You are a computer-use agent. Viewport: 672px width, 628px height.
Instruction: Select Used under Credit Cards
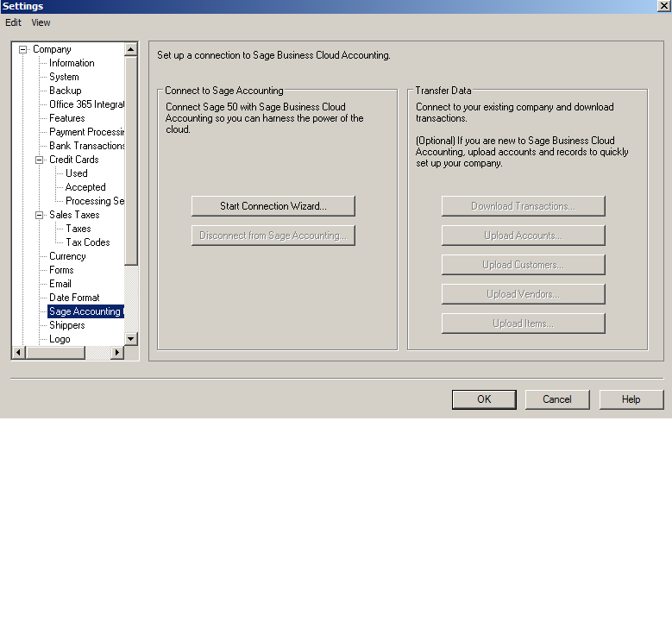click(76, 173)
